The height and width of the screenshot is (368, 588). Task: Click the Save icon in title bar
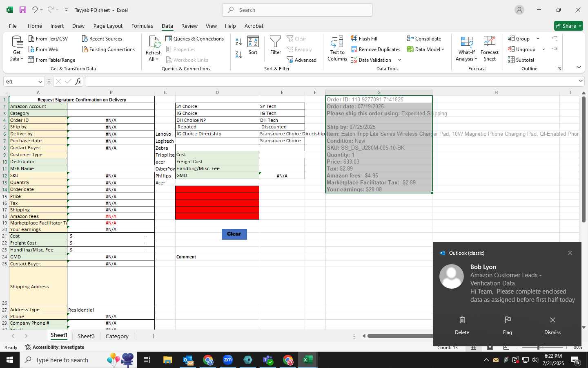point(23,10)
